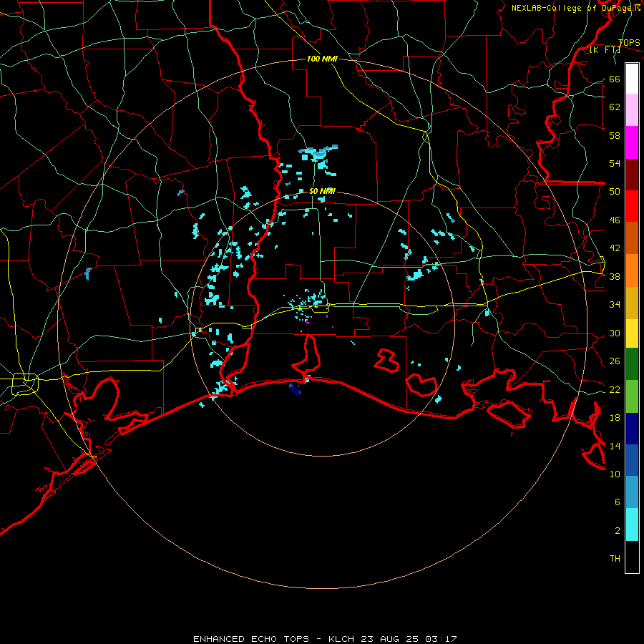Screen dimensions: 644x644
Task: Click the 58 legend scale value
Action: click(615, 135)
